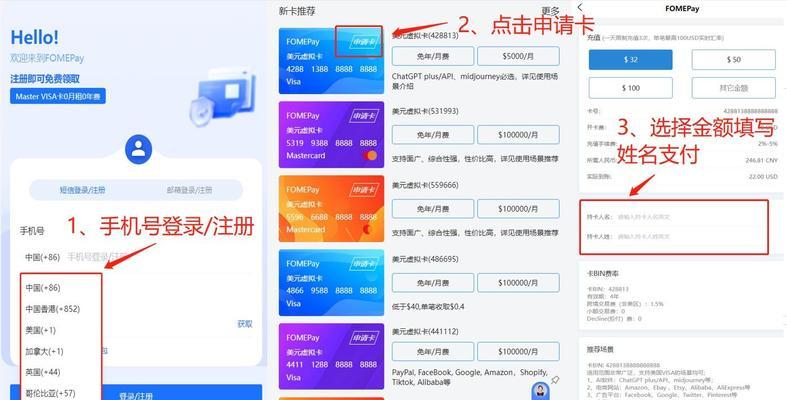
Task: Open the blue 4866 9588 Visa card thumbnail
Action: pyautogui.click(x=331, y=283)
